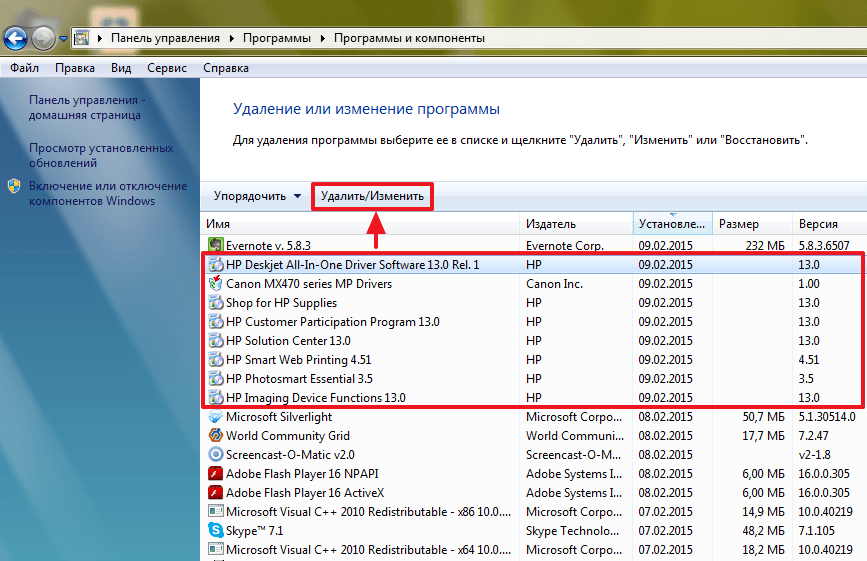Click the Удалить/Изменить button

click(x=372, y=196)
